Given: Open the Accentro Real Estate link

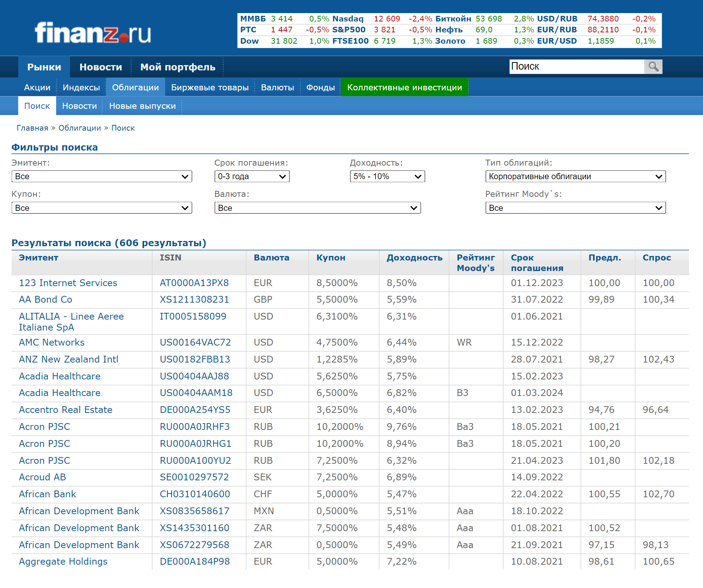Looking at the screenshot, I should coord(65,410).
